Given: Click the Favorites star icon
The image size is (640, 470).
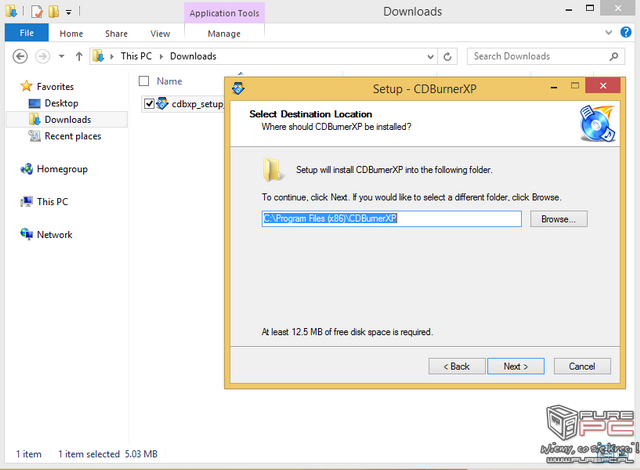Looking at the screenshot, I should click(26, 86).
